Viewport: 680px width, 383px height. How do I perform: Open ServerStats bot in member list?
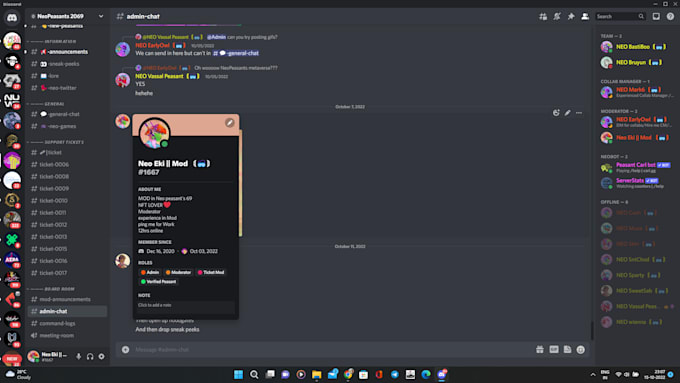click(x=637, y=183)
